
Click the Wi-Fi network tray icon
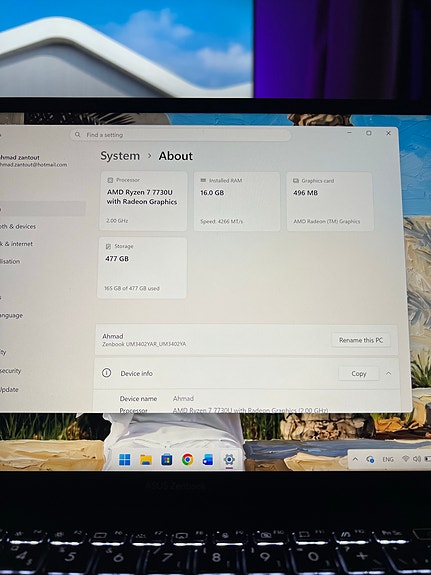(x=406, y=459)
